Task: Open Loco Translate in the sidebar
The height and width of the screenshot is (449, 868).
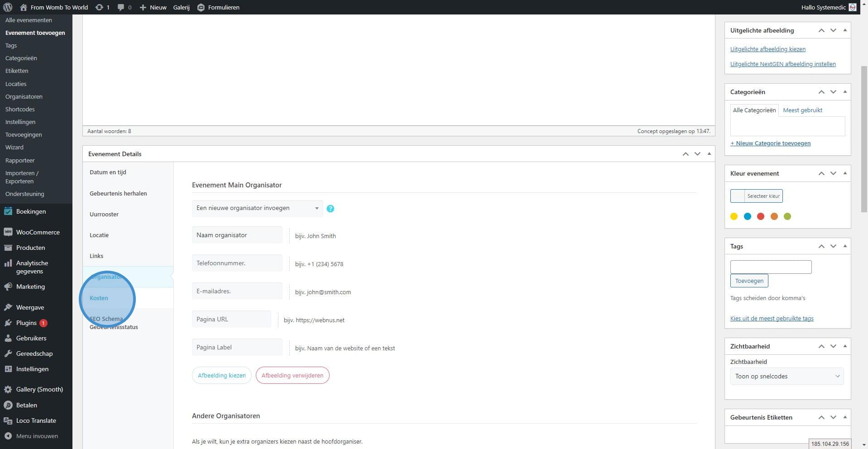Action: click(36, 420)
